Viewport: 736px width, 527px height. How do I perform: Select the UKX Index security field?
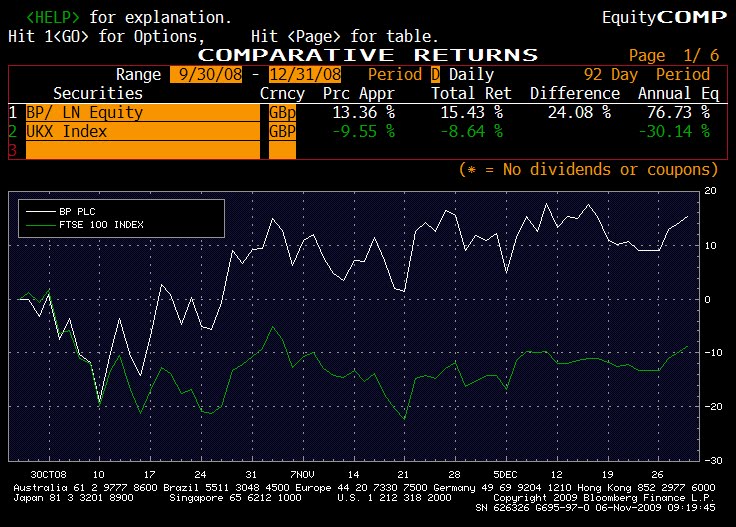pyautogui.click(x=143, y=131)
